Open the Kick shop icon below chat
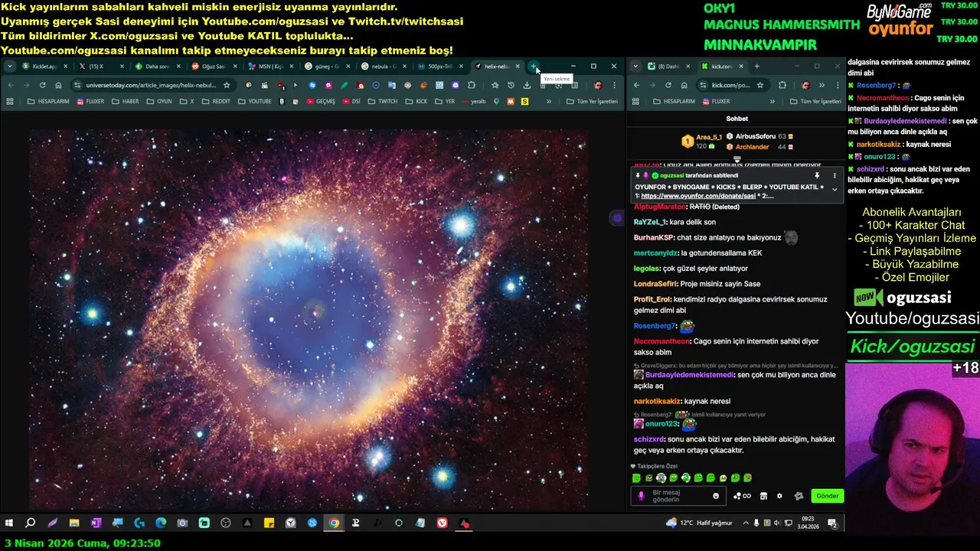Screen dimensions: 980x551 [x=763, y=496]
